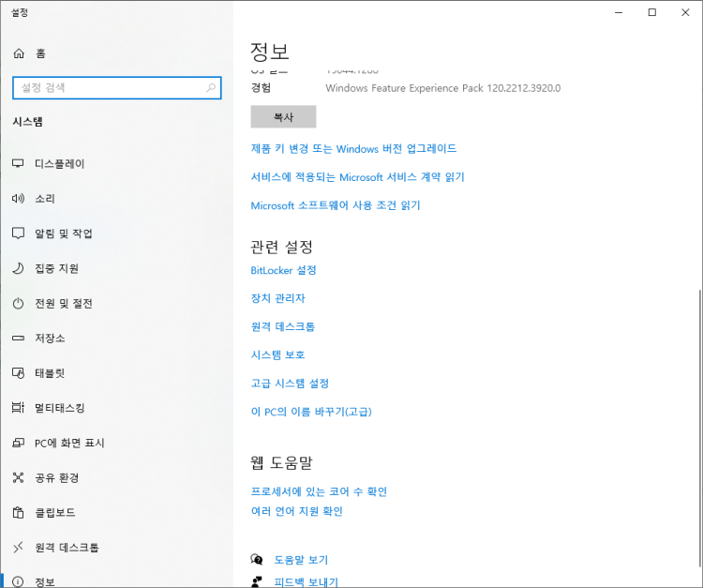
Task: Minimize the 설정 window
Action: (x=619, y=12)
